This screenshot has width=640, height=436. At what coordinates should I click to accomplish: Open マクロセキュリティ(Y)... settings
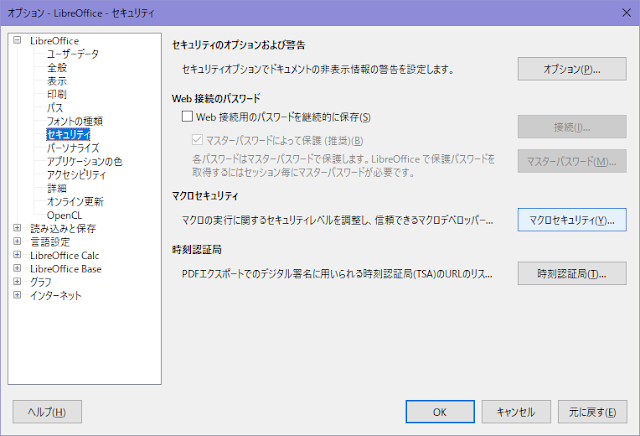point(572,220)
